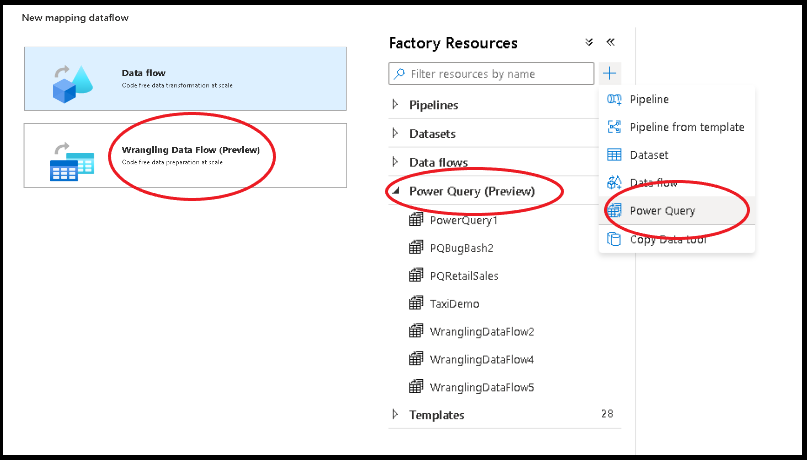
Task: Click the plus add resource button
Action: [x=610, y=73]
